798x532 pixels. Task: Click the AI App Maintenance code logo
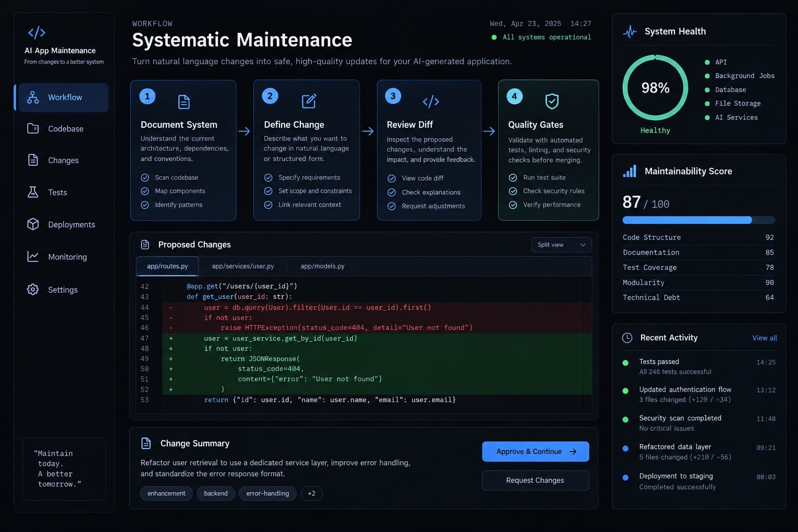(36, 33)
